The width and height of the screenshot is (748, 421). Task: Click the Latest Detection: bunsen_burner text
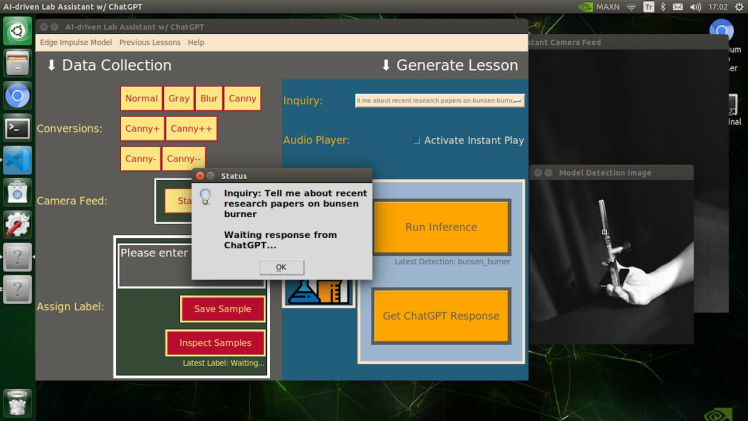coord(452,261)
